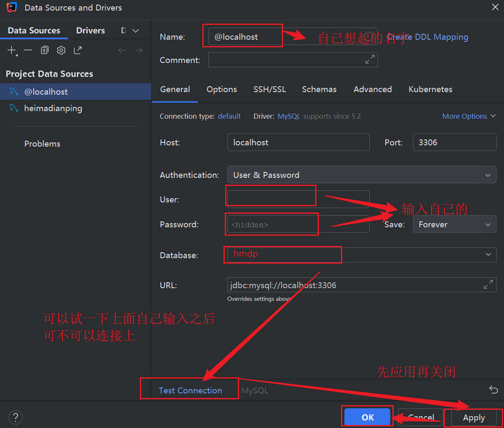Open the Schemas tab

click(319, 89)
